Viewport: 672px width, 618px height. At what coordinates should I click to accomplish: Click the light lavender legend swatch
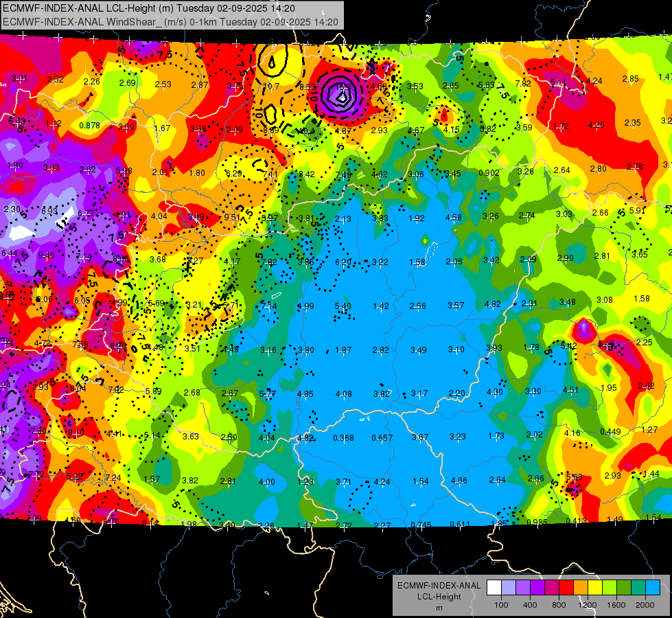point(508,588)
